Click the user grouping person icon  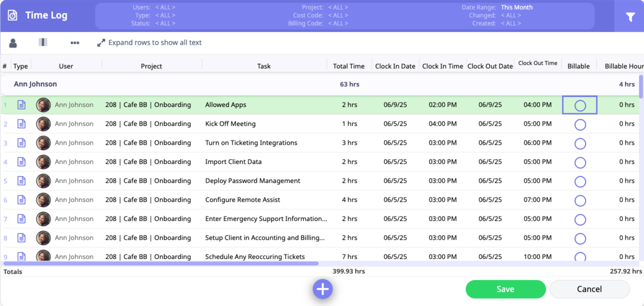click(x=13, y=43)
